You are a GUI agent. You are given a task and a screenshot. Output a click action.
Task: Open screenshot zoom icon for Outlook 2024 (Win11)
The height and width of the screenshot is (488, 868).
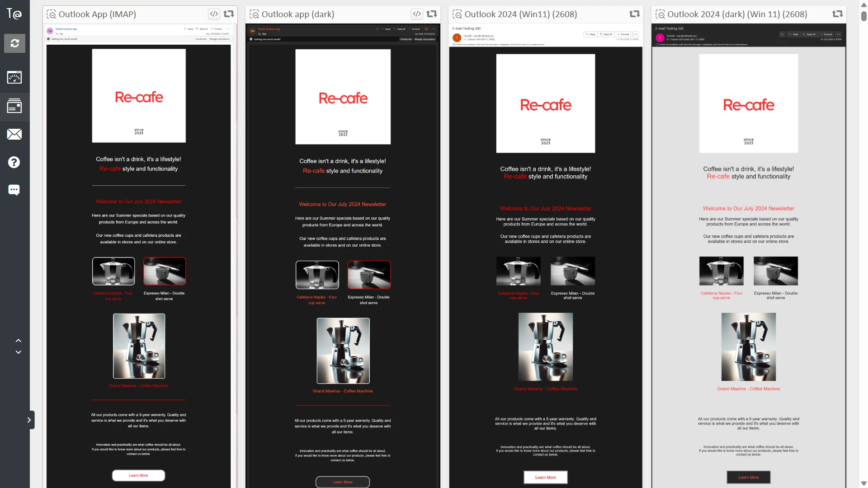point(458,14)
